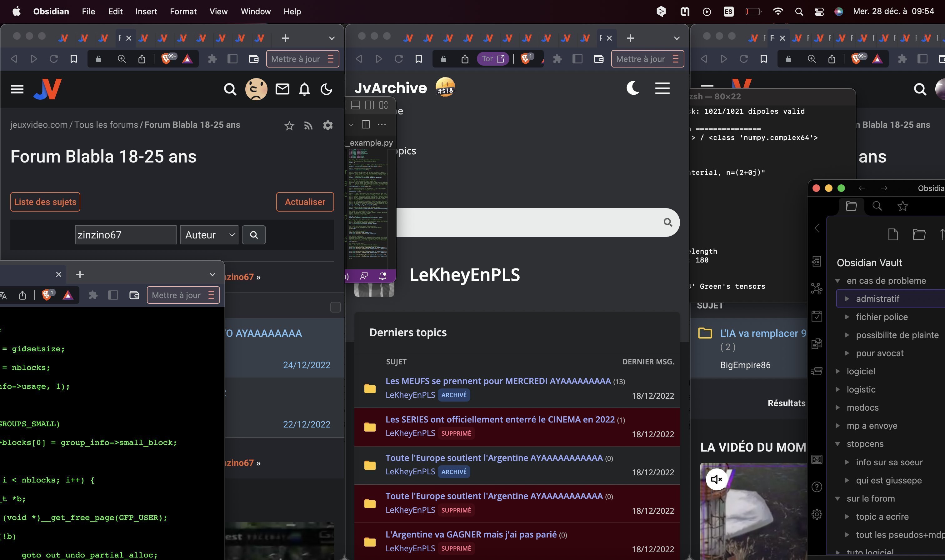Open Brave Rewards in zinzino67 forum window
Screen dimensions: 945x560
pos(187,59)
